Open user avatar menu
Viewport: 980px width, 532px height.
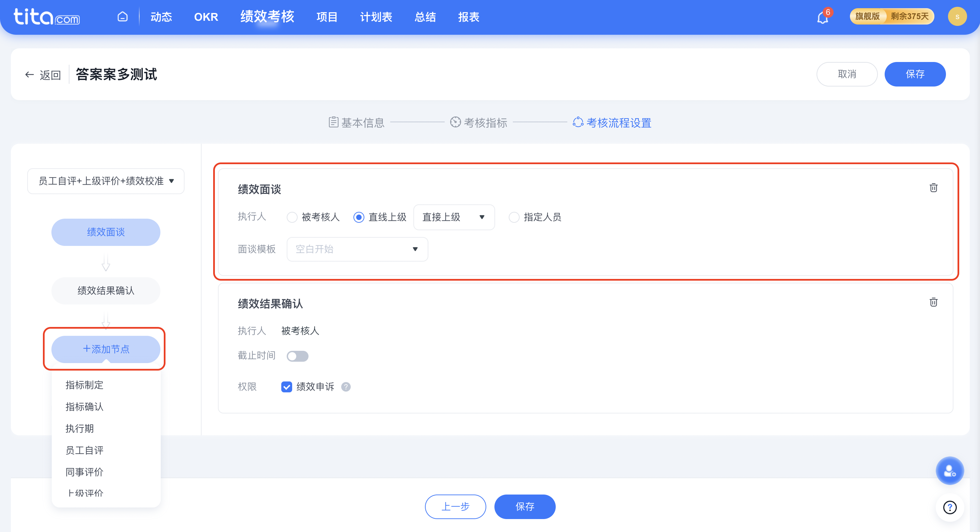coord(957,17)
